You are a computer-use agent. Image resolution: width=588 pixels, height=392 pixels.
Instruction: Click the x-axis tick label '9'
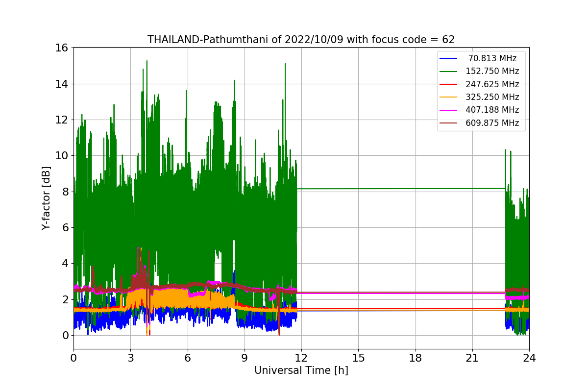tap(245, 358)
